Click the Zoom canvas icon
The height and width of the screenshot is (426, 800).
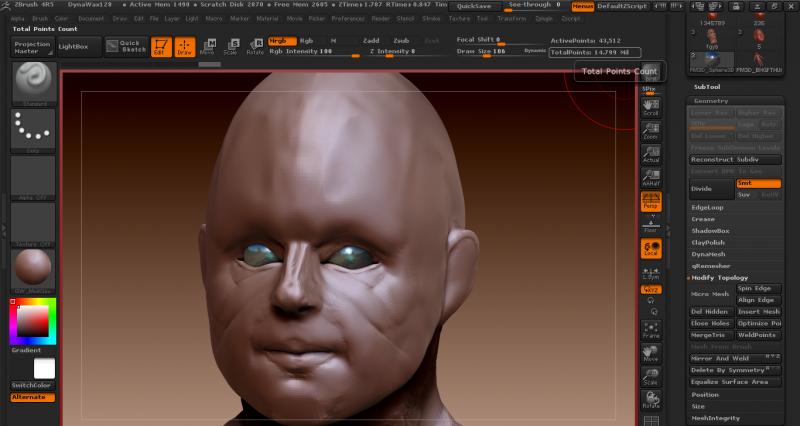pos(651,131)
